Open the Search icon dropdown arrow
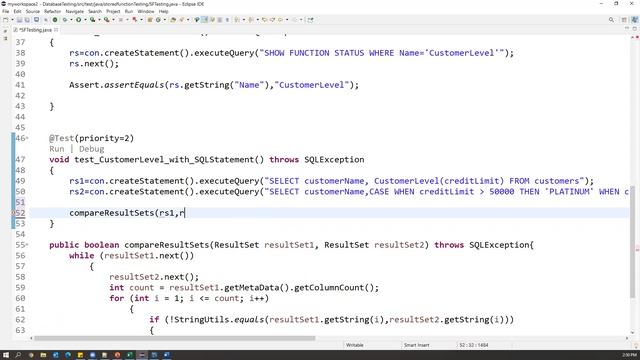Screen dimensions: 640x360 pos(188,20)
